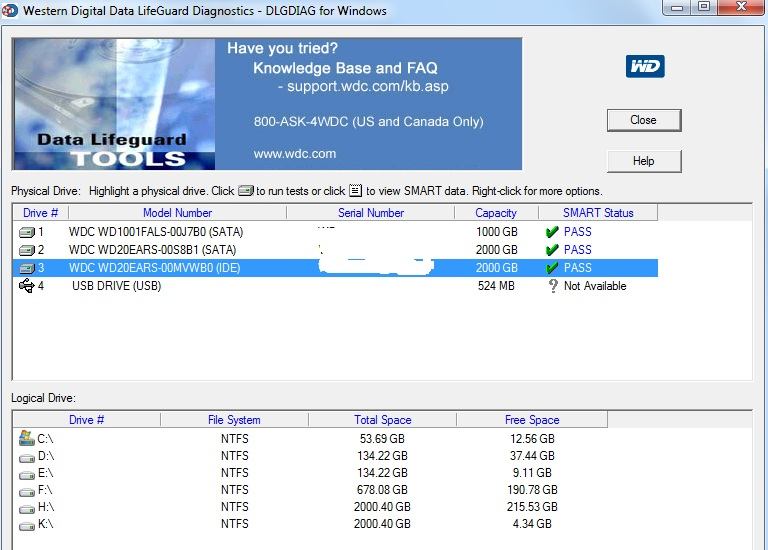The width and height of the screenshot is (768, 550).
Task: Click 678.08 GB total space value
Action: [x=382, y=490]
